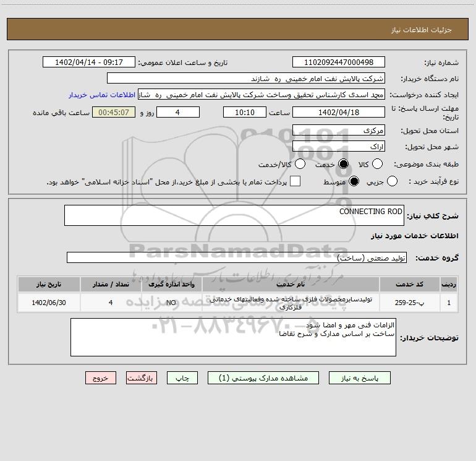This screenshot has width=476, height=461.
Task: Select the کالا/خدمت radio button
Action: point(300,164)
